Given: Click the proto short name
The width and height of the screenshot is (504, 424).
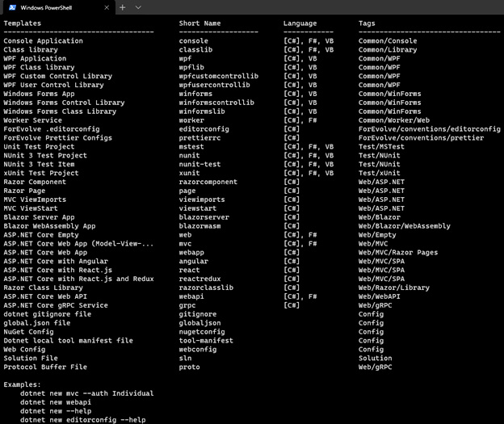Looking at the screenshot, I should pyautogui.click(x=189, y=367).
